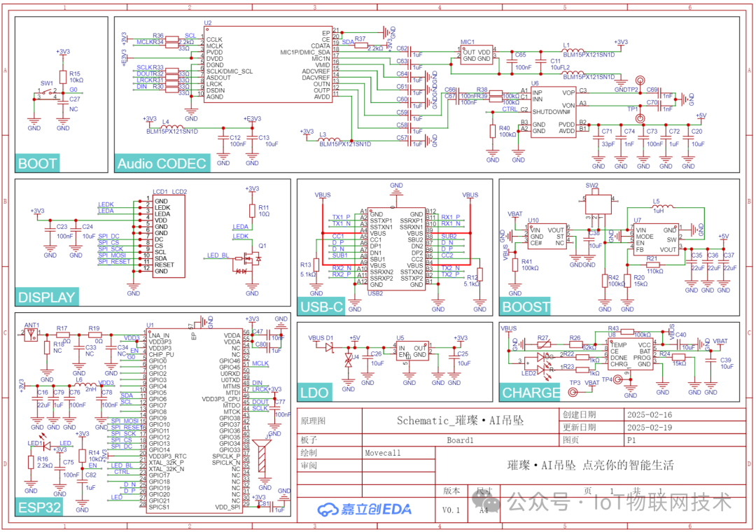Select the LCD1 LCD2 designator text
756x532 pixels.
coord(169,192)
